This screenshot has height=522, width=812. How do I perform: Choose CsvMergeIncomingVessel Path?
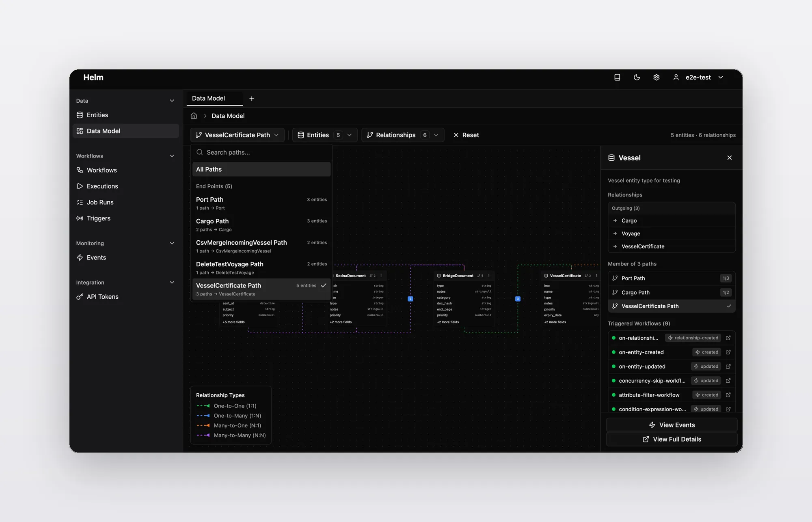coord(261,246)
